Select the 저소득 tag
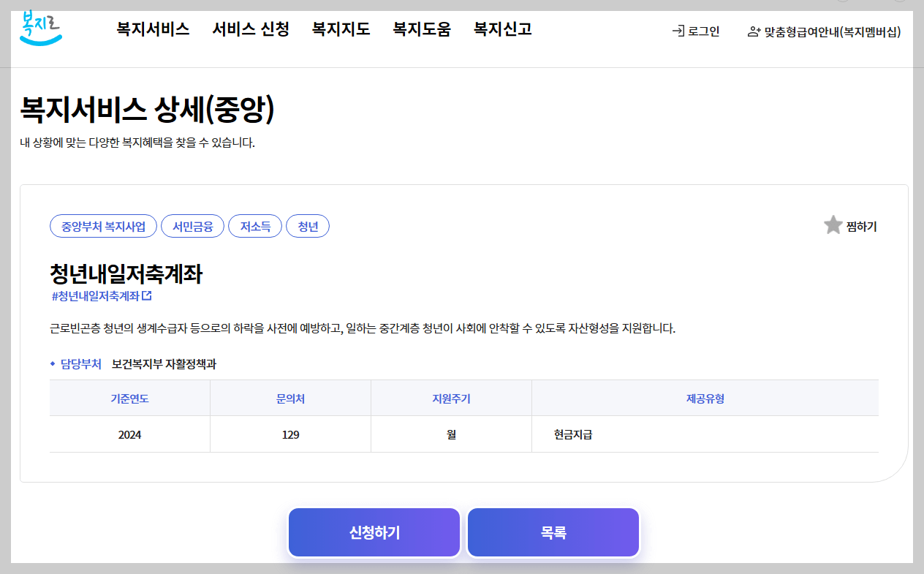This screenshot has width=924, height=574. pyautogui.click(x=255, y=226)
